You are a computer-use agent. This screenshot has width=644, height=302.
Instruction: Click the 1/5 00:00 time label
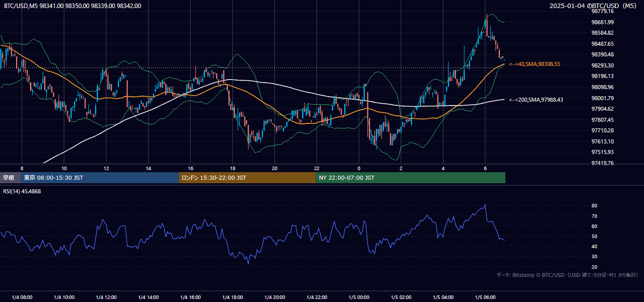point(359,297)
